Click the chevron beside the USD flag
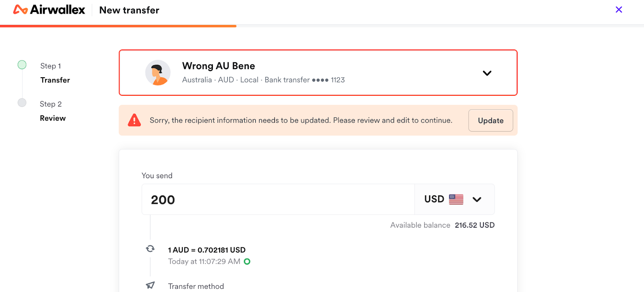Screen dimensions: 644x292 [x=477, y=199]
